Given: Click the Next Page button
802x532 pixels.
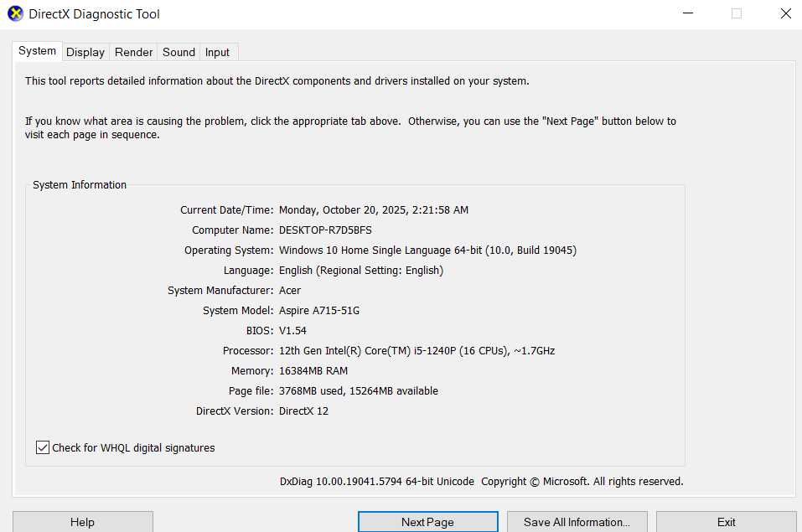Looking at the screenshot, I should (x=427, y=522).
